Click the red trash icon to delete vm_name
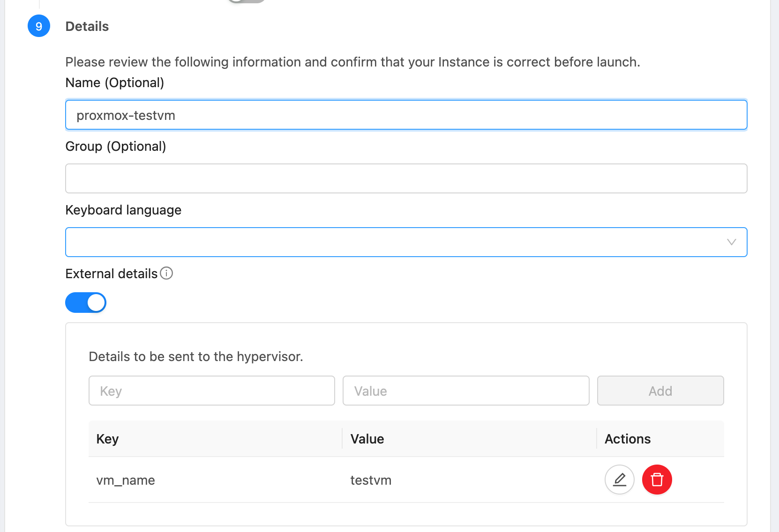Image resolution: width=779 pixels, height=532 pixels. [x=657, y=480]
